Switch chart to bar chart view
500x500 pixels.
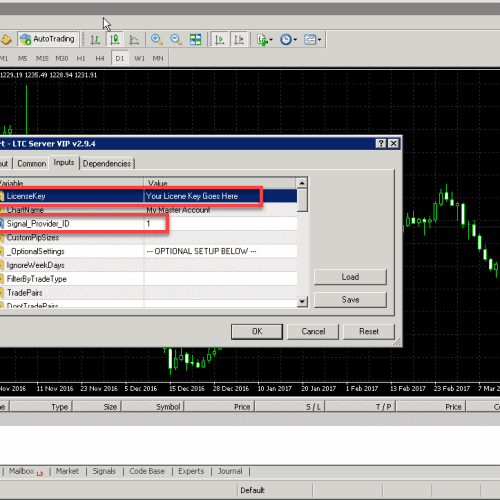pos(95,40)
